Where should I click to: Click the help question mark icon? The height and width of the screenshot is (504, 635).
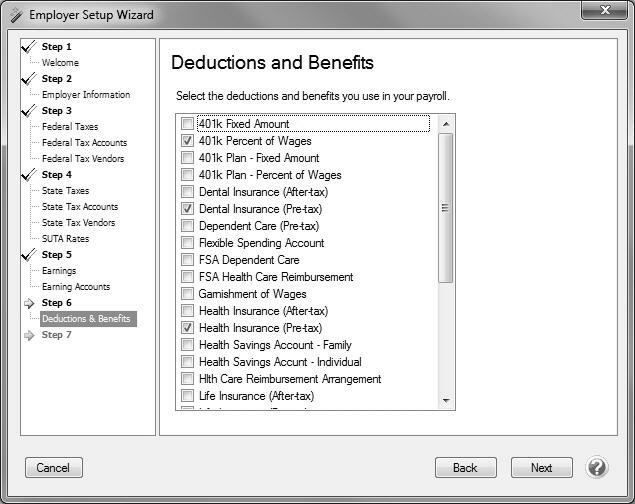597,467
